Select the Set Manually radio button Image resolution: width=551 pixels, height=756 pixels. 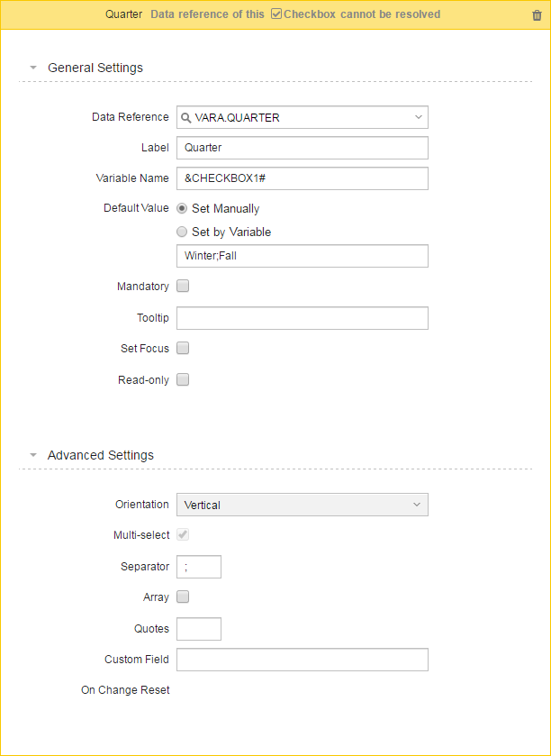tap(182, 209)
